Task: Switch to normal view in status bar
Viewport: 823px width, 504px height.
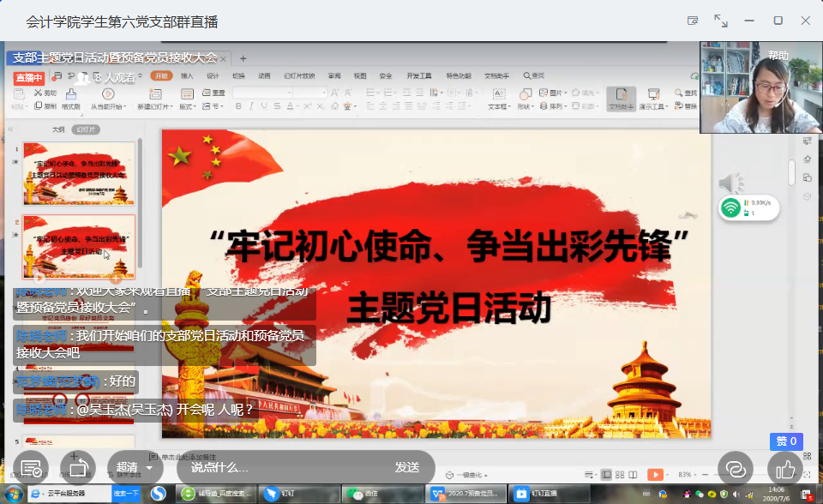Action: click(x=607, y=474)
